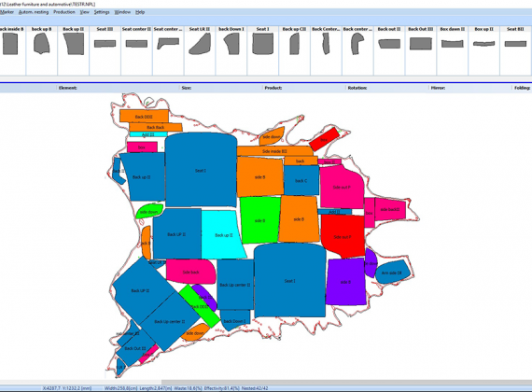Select the Back up CIII part thumbnail
Viewport: 532px width, 392px height.
[294, 44]
